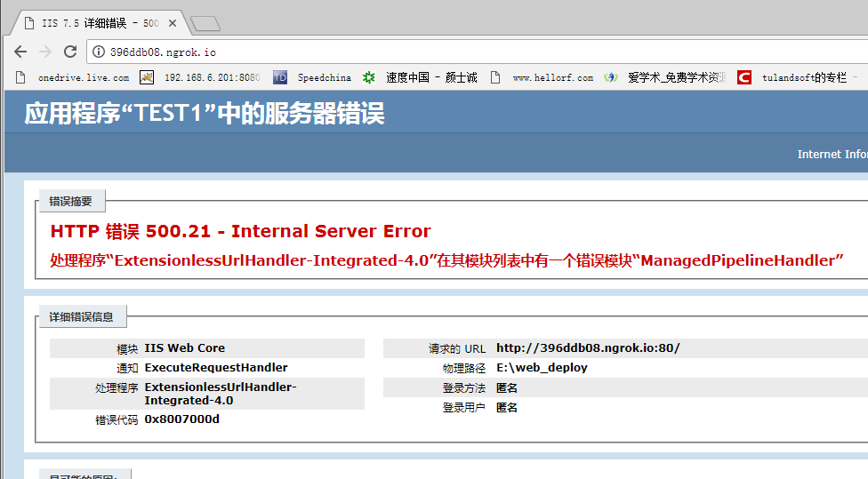Open the 爱学术_免费学术资源 bookmark

click(x=665, y=77)
